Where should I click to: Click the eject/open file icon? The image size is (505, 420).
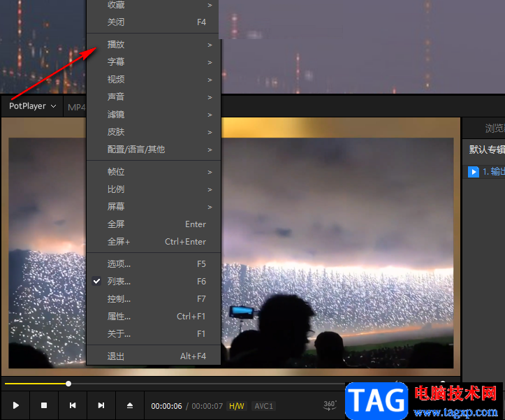coord(130,405)
